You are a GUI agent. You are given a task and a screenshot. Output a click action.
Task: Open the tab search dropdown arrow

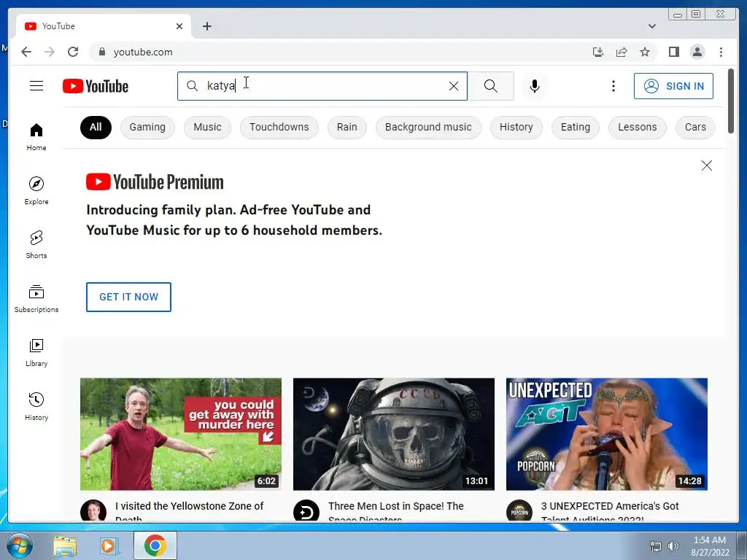click(652, 26)
